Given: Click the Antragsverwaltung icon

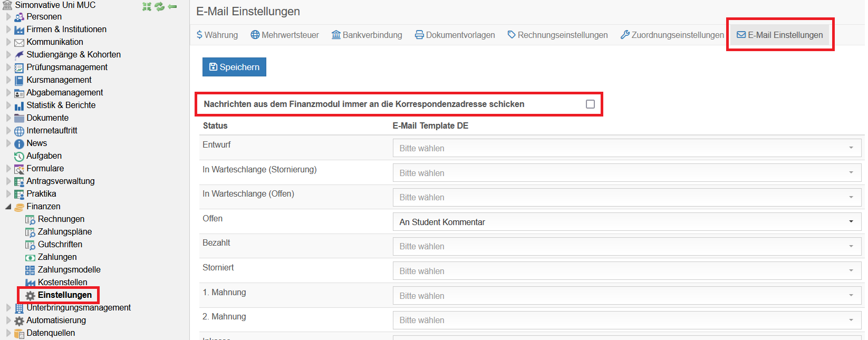Looking at the screenshot, I should pyautogui.click(x=20, y=181).
